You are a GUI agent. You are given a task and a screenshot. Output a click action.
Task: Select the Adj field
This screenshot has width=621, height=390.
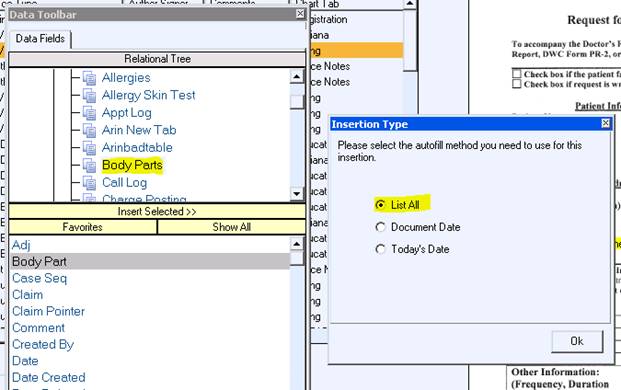pyautogui.click(x=21, y=245)
